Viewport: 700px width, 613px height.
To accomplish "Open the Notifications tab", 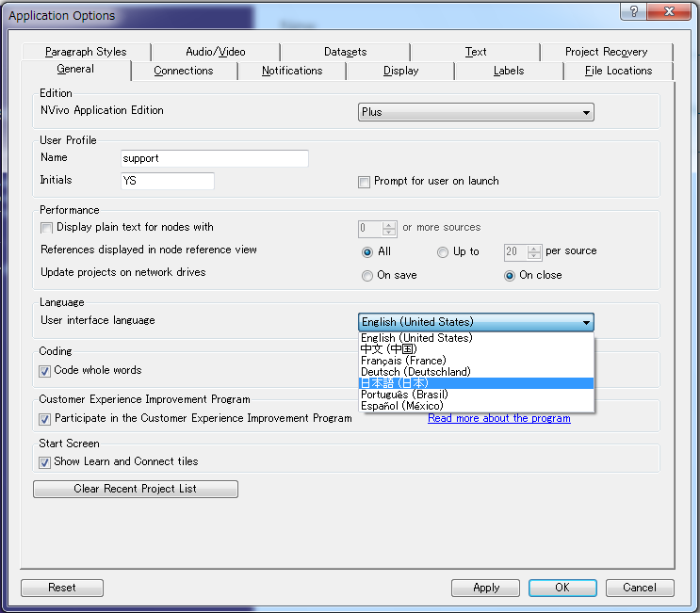I will click(292, 71).
